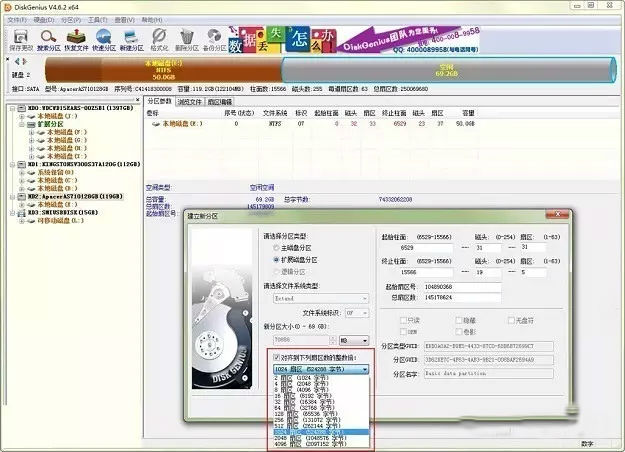Switch to the 扇区编辑 tab
625x452 pixels.
pos(219,102)
